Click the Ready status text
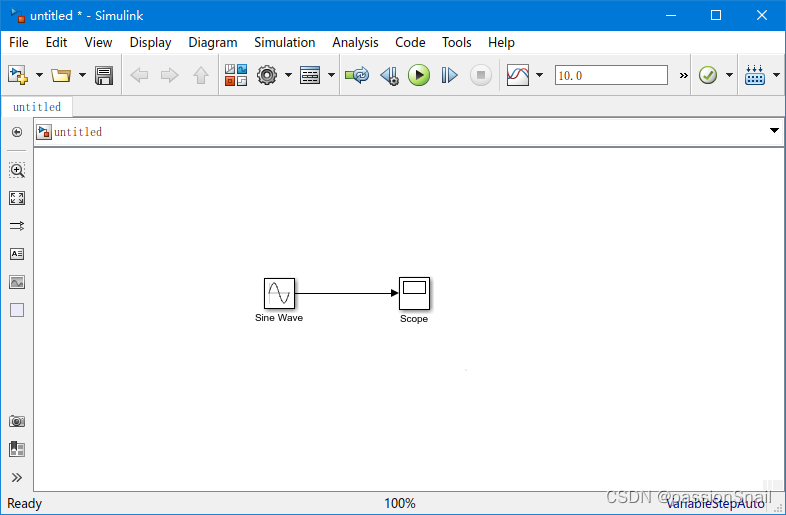Screen dimensions: 786x515 pos(25,503)
